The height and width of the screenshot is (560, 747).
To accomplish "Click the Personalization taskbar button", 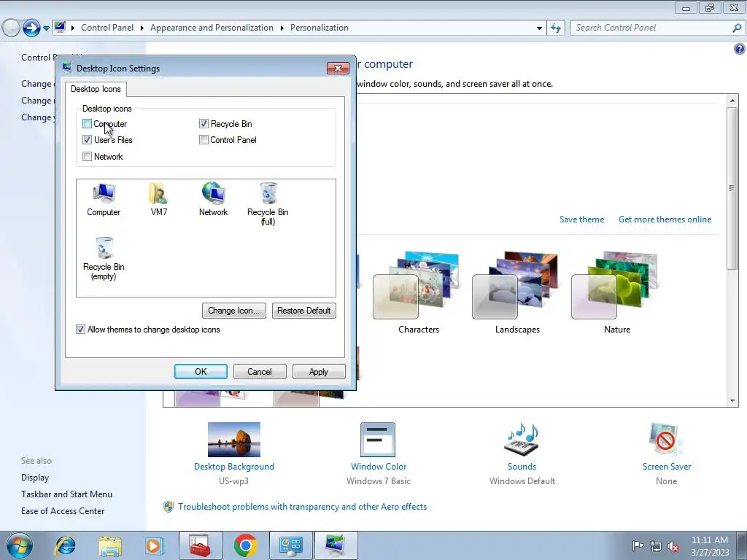I will [336, 545].
